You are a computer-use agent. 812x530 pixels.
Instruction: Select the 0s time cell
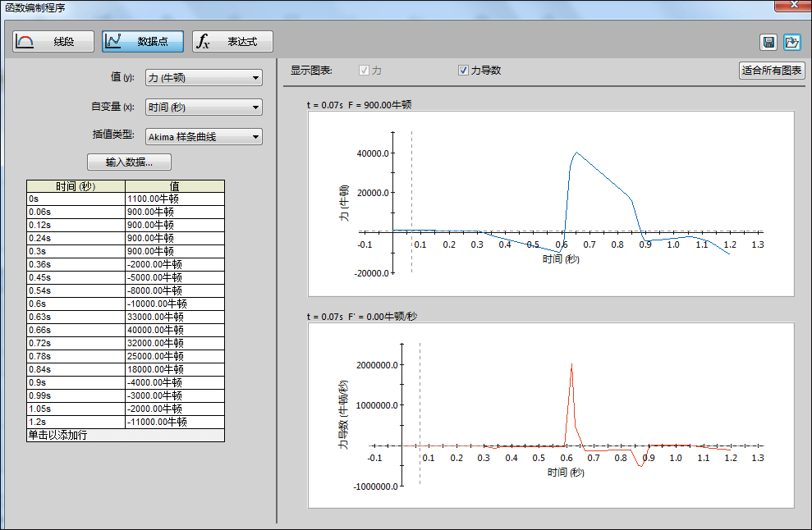(x=76, y=199)
